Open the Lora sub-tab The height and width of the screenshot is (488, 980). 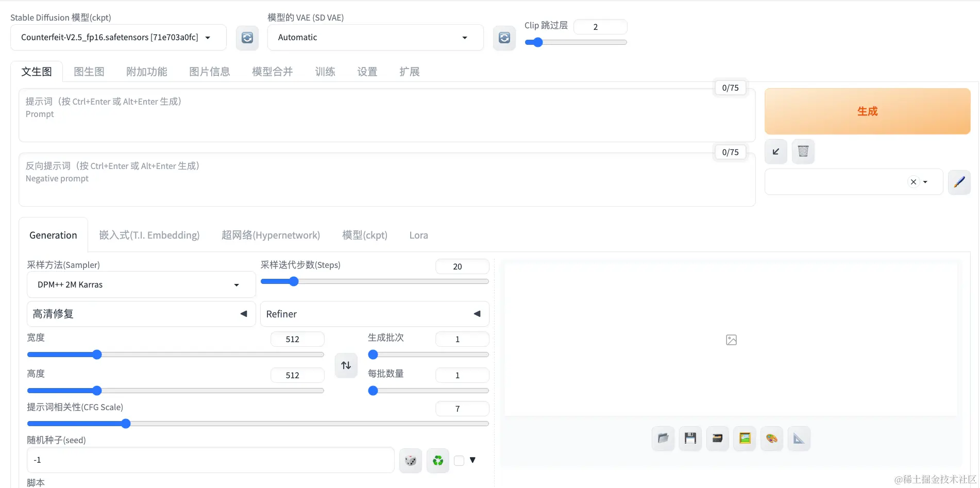[x=419, y=235]
